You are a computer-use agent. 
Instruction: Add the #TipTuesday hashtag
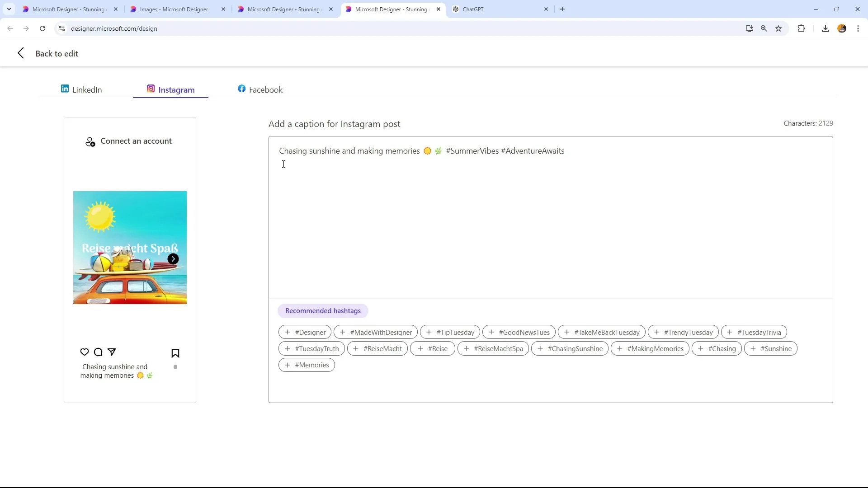coord(450,332)
